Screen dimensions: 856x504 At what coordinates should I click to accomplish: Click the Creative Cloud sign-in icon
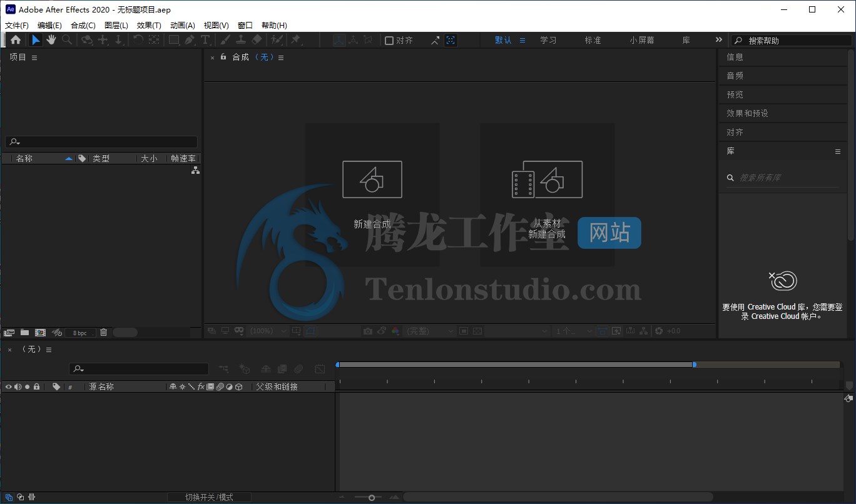point(783,280)
